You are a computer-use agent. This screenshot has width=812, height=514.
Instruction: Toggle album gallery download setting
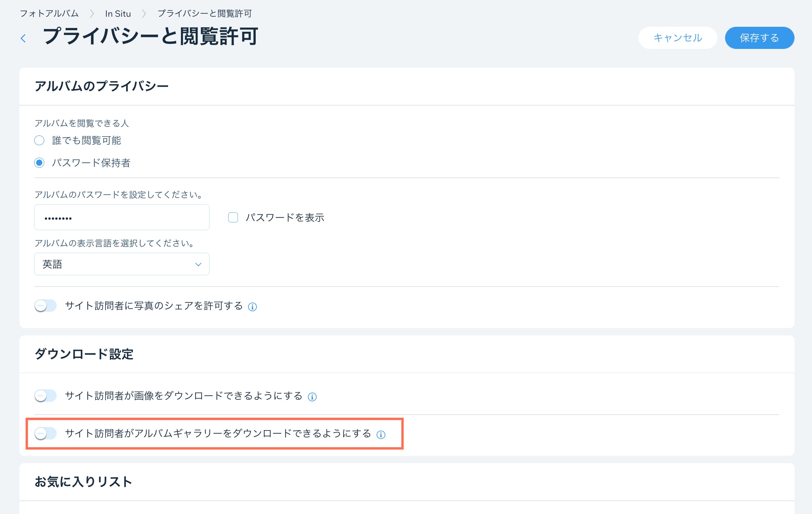45,433
